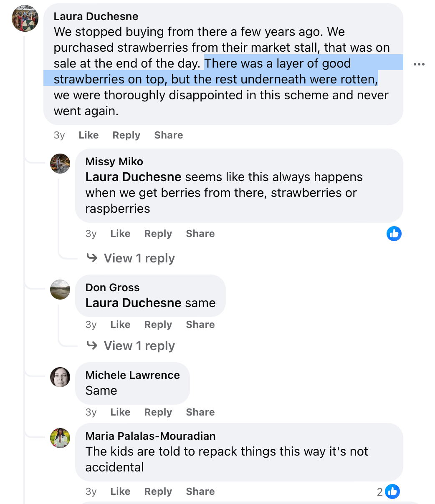
Task: Reply to Michele Lawrence's comment
Action: pos(158,412)
